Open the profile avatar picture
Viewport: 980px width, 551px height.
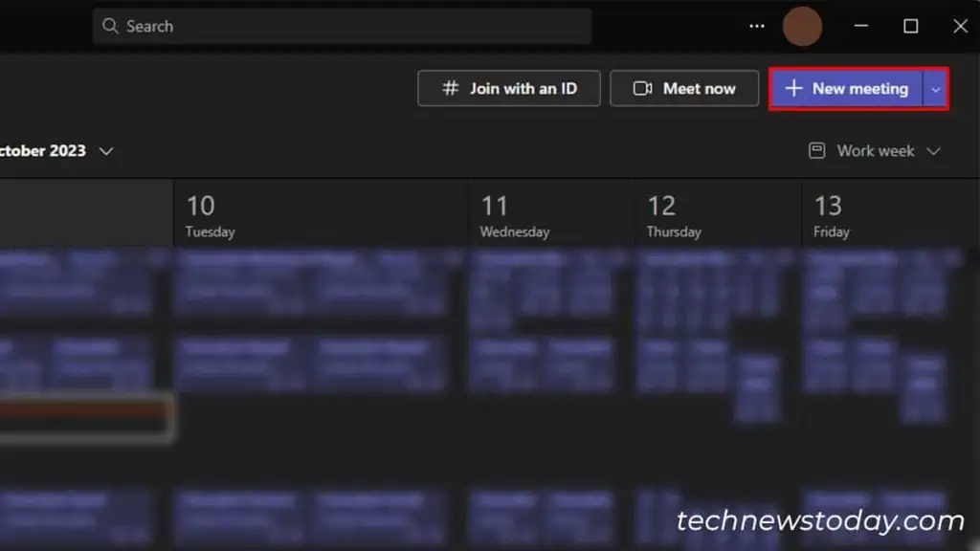pos(803,26)
